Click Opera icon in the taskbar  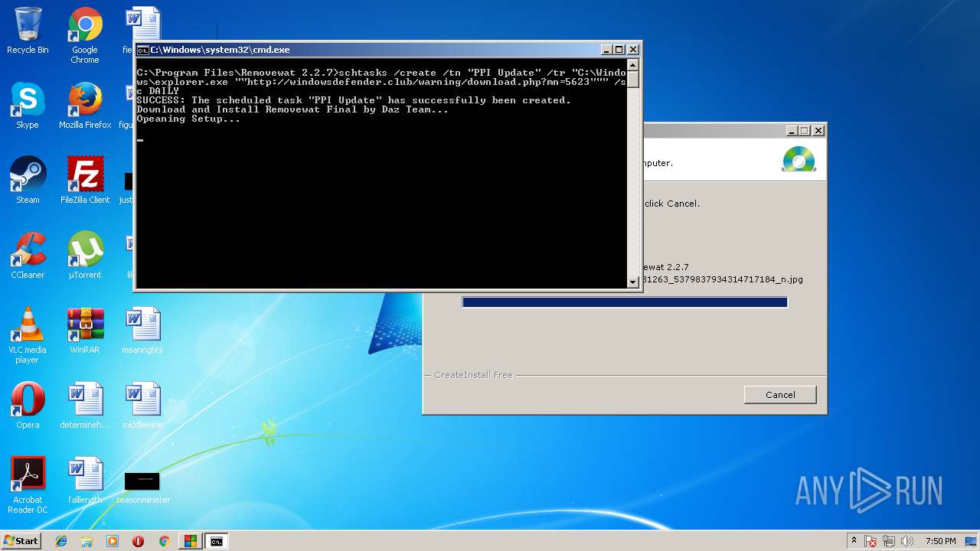139,541
